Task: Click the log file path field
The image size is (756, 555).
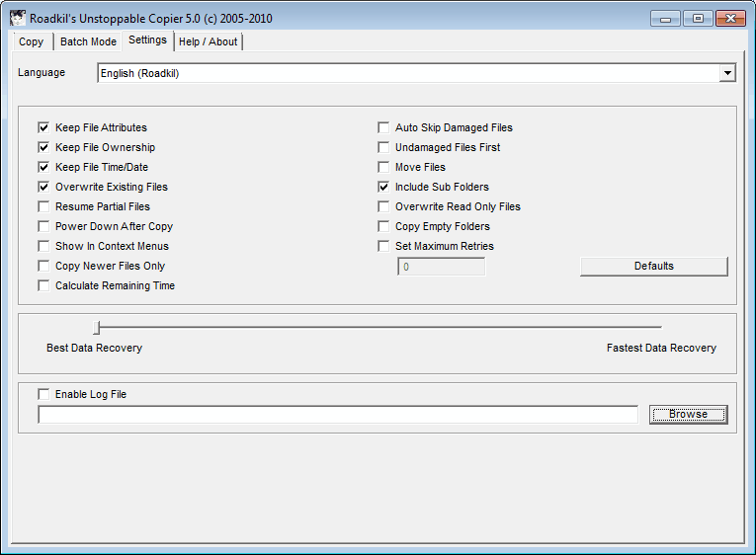Action: (338, 415)
